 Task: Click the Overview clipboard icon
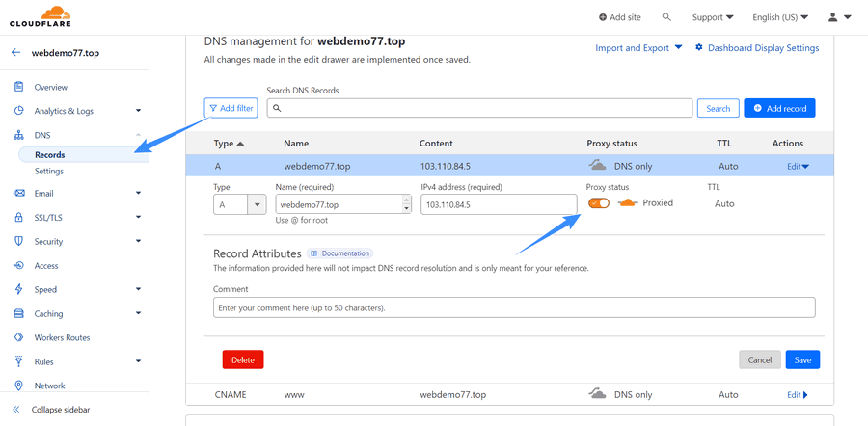(19, 87)
